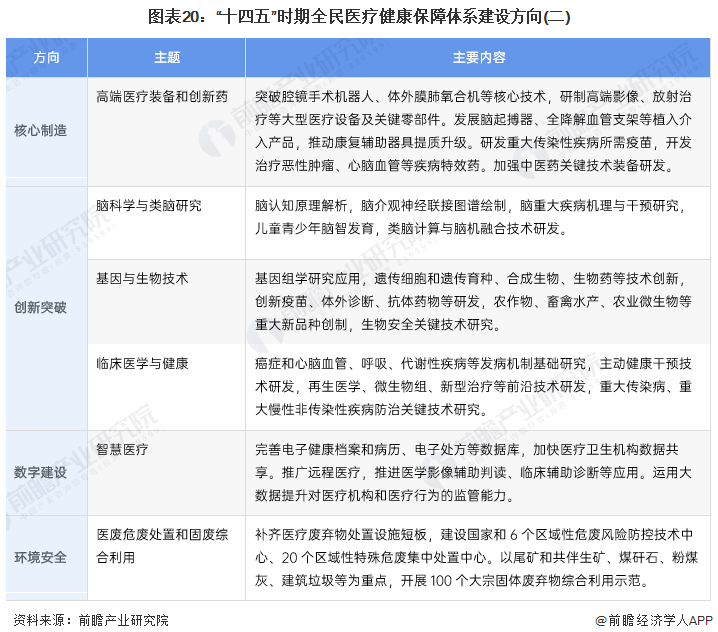Click the 环境安全 direction cell

[47, 558]
